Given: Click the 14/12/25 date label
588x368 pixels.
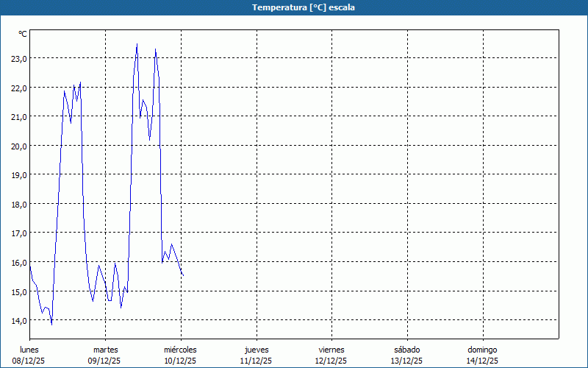Looking at the screenshot, I should [483, 361].
